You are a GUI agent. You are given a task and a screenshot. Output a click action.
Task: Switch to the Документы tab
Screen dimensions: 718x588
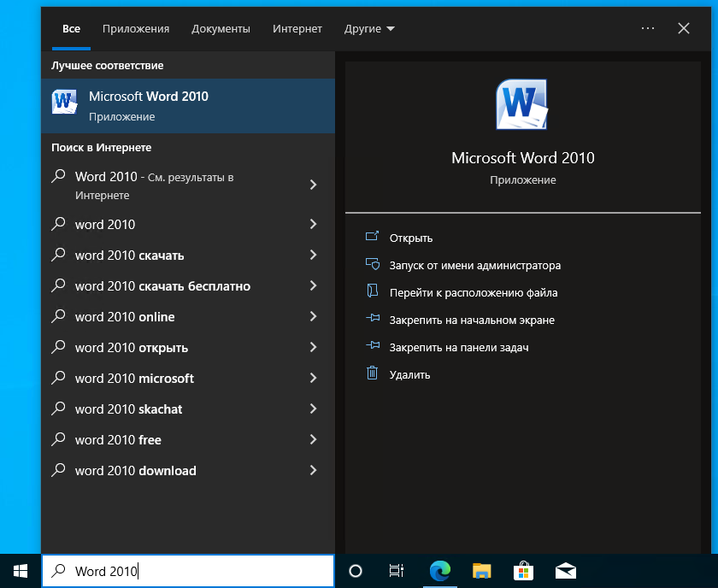click(x=221, y=29)
